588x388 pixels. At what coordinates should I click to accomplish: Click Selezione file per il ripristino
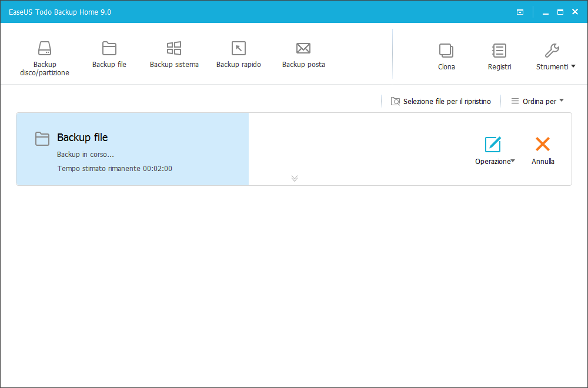(440, 101)
